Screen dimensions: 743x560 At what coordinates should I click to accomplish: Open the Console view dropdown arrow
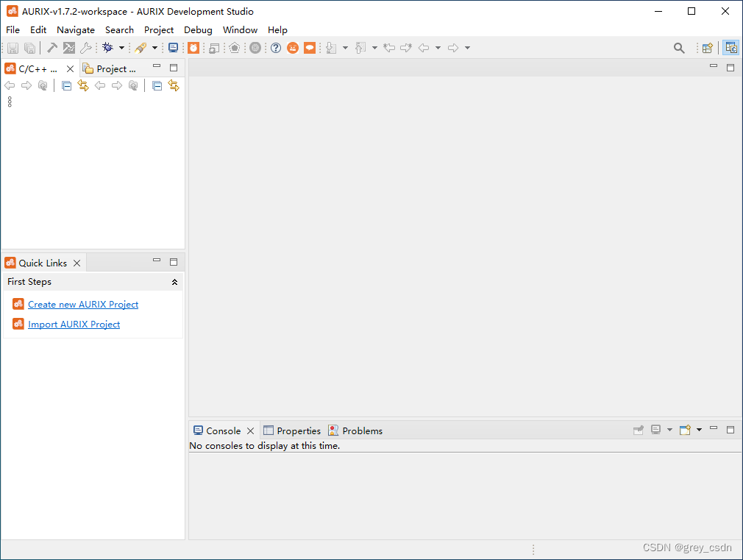(x=669, y=430)
